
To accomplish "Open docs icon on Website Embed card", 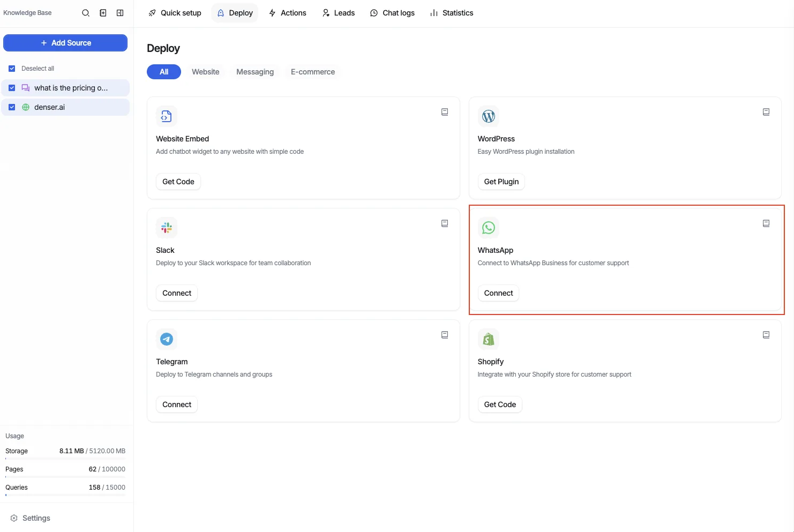I will 445,112.
